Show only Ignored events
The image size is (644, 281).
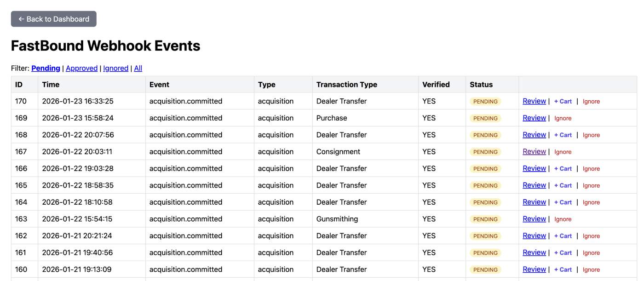(116, 68)
